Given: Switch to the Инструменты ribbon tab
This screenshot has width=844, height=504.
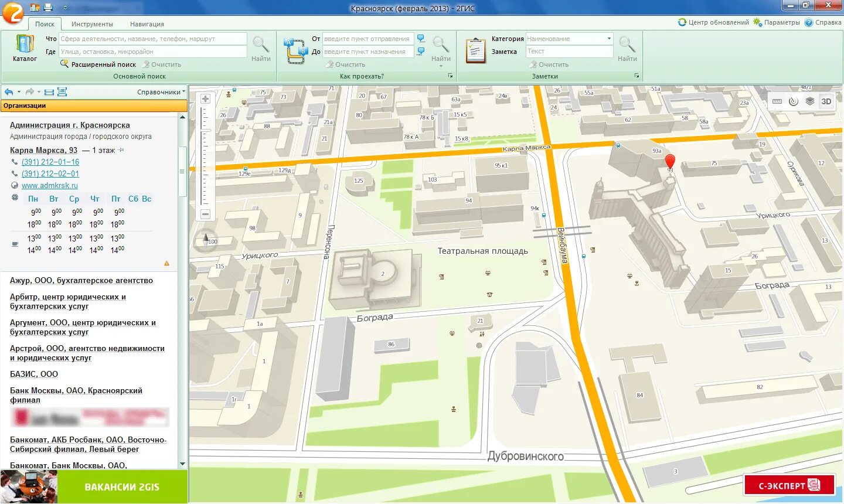Looking at the screenshot, I should [x=92, y=24].
